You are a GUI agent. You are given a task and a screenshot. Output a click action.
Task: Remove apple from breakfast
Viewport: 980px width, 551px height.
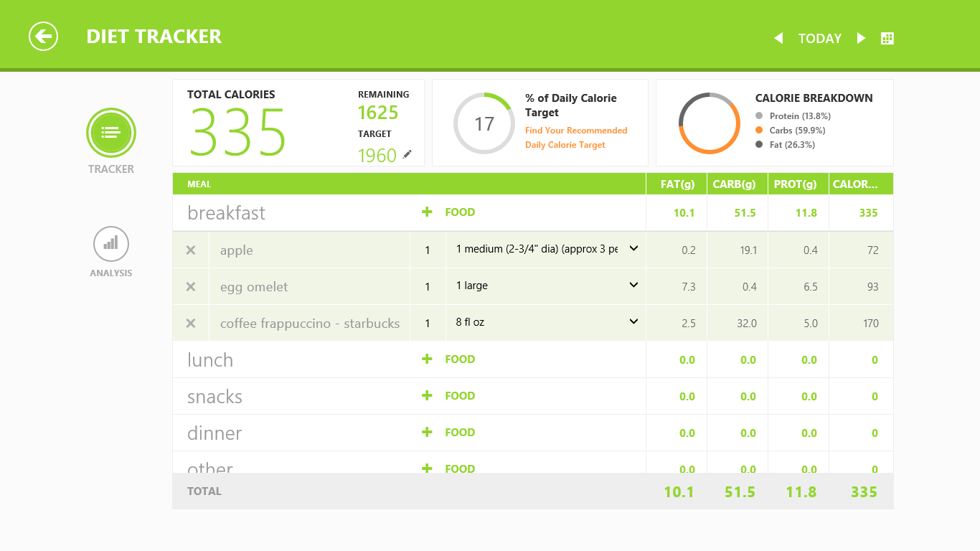(191, 250)
